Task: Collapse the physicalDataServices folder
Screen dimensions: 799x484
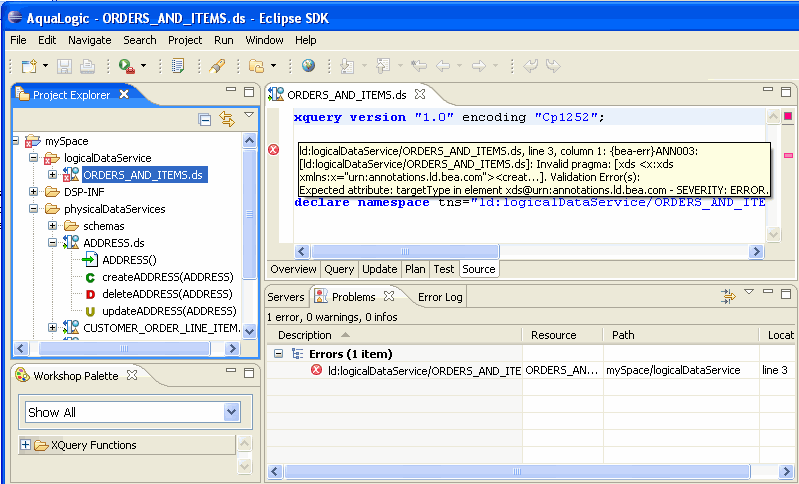Action: pyautogui.click(x=34, y=208)
